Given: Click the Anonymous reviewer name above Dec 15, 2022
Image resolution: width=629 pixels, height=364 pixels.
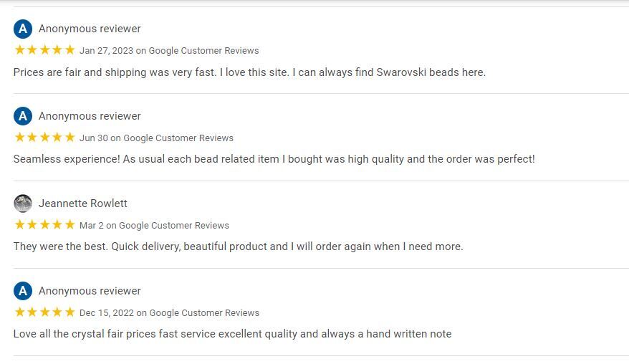Looking at the screenshot, I should coord(90,291).
